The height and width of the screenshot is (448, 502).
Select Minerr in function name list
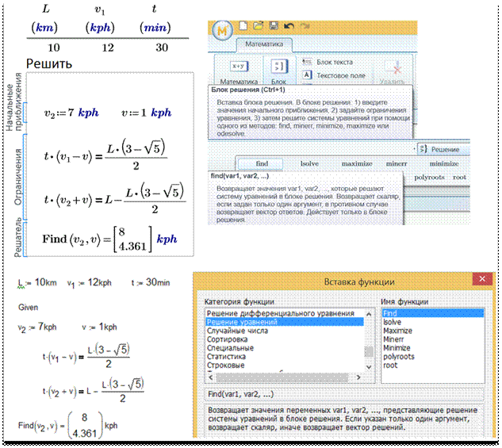433,339
